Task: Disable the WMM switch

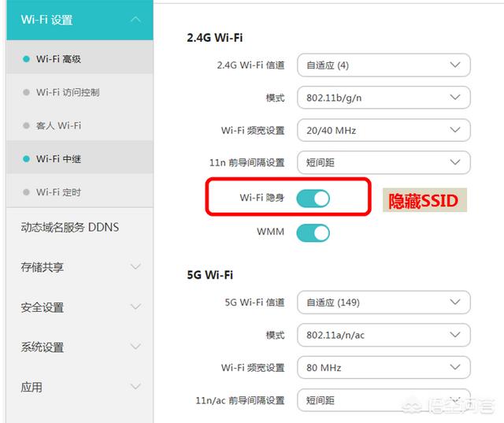Action: pyautogui.click(x=313, y=232)
